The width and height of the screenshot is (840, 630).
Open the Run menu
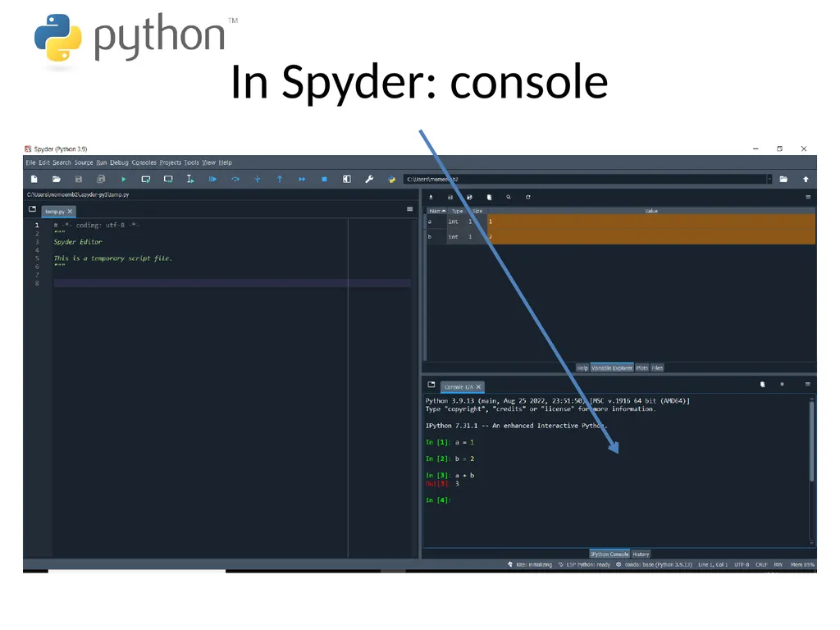click(101, 163)
